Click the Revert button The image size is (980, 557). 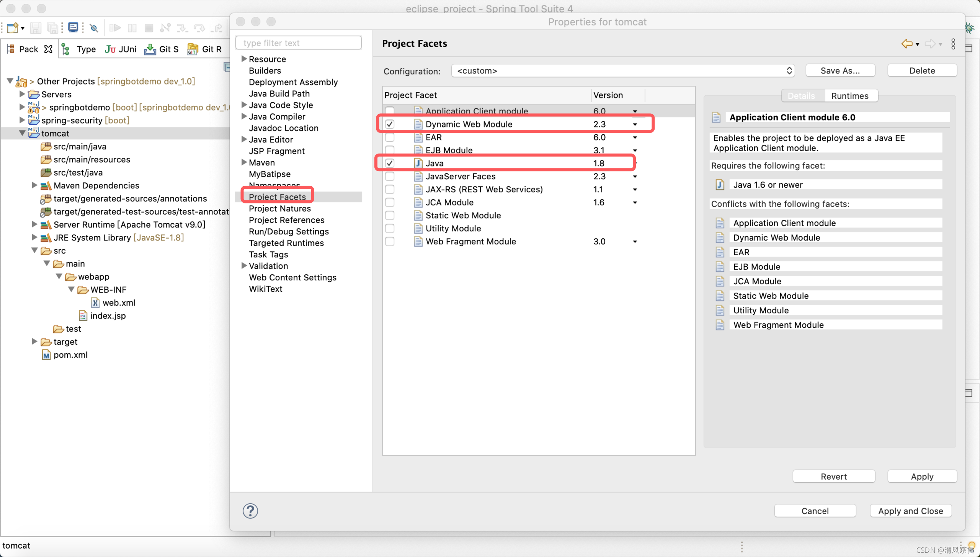coord(834,476)
